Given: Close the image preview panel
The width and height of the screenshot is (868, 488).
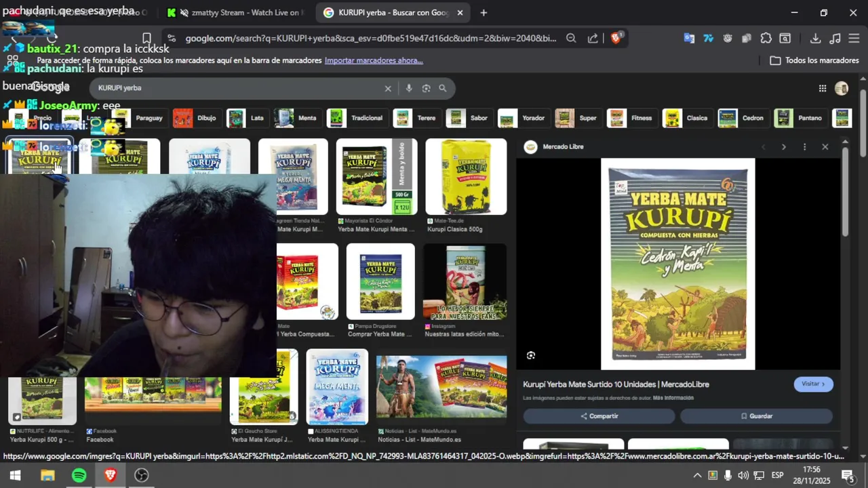Looking at the screenshot, I should pos(825,147).
